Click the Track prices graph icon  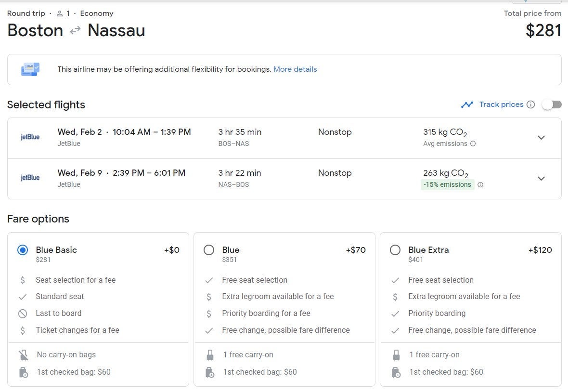click(x=467, y=105)
